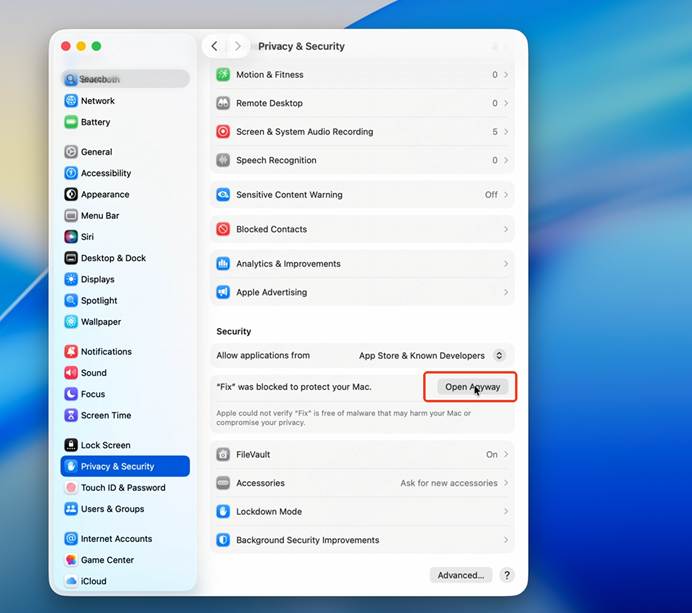Click the Users & Groups icon
Viewport: 692px width, 613px height.
pyautogui.click(x=71, y=508)
